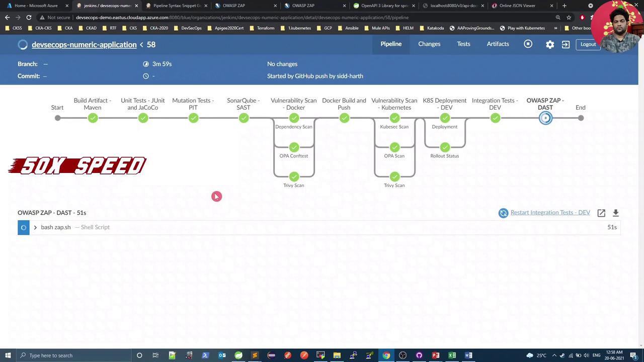Switch to the Tests tab
The image size is (644, 362).
coord(463,44)
